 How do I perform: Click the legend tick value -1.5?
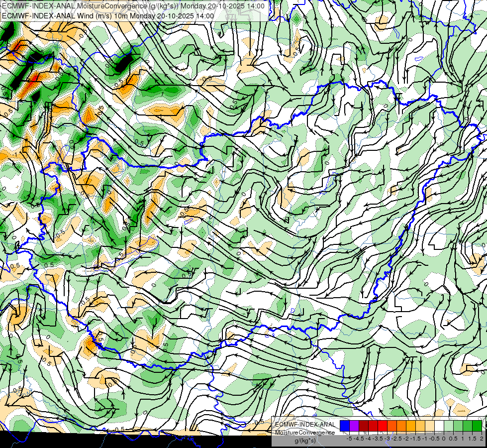click(415, 439)
